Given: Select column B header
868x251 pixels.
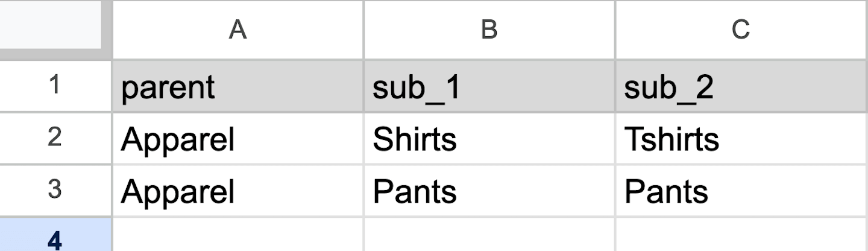Looking at the screenshot, I should [x=489, y=29].
